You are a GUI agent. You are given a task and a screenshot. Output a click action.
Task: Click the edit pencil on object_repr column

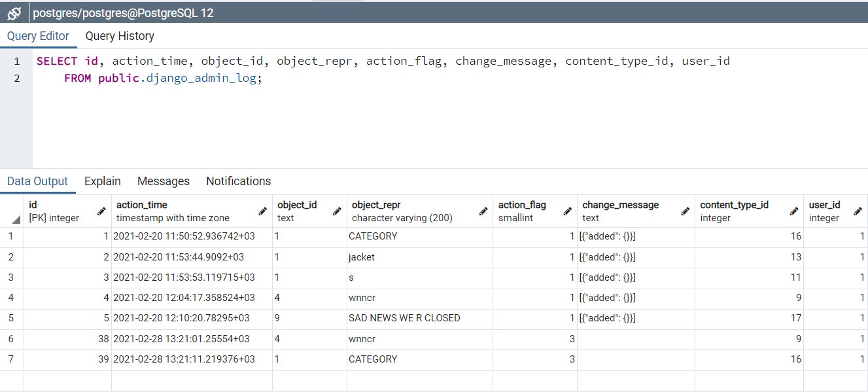click(x=483, y=211)
